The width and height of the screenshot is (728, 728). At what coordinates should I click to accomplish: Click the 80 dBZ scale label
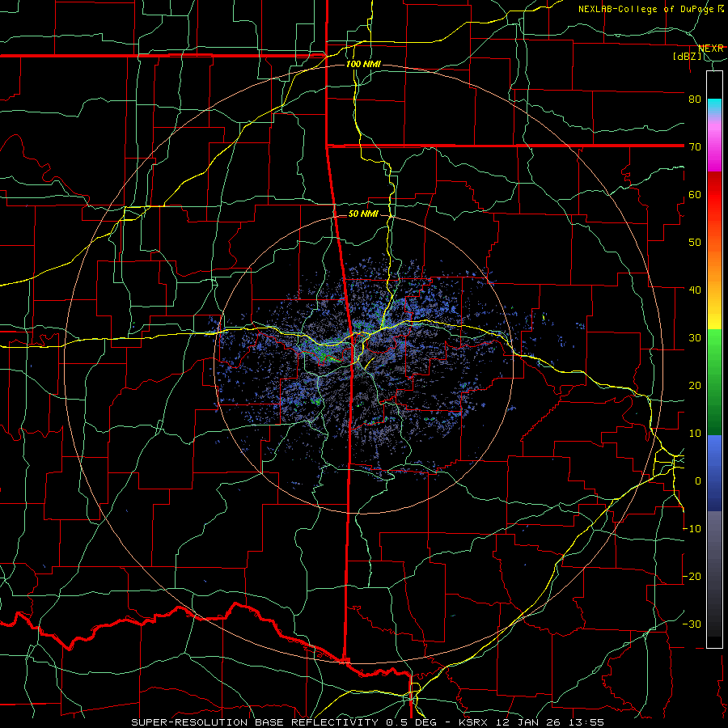tap(695, 99)
